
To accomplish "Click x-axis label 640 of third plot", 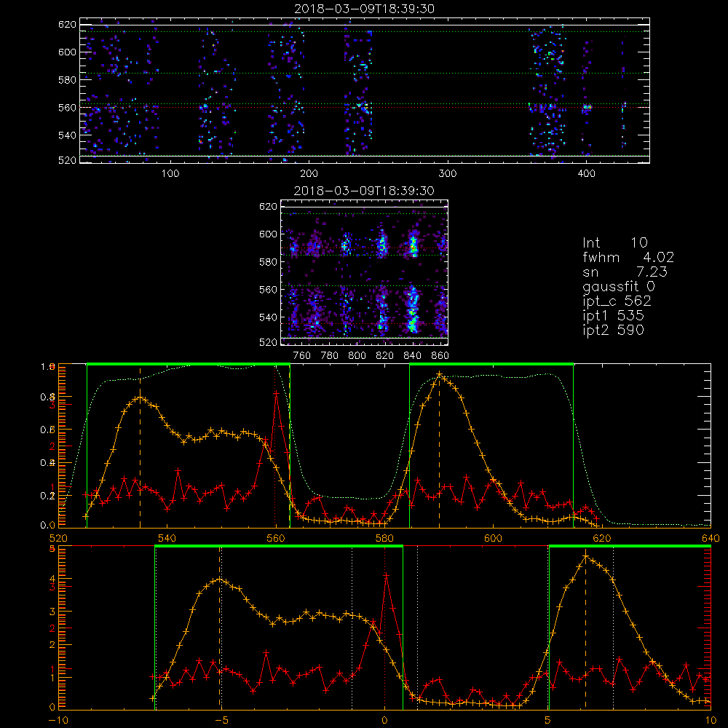I will pyautogui.click(x=711, y=538).
